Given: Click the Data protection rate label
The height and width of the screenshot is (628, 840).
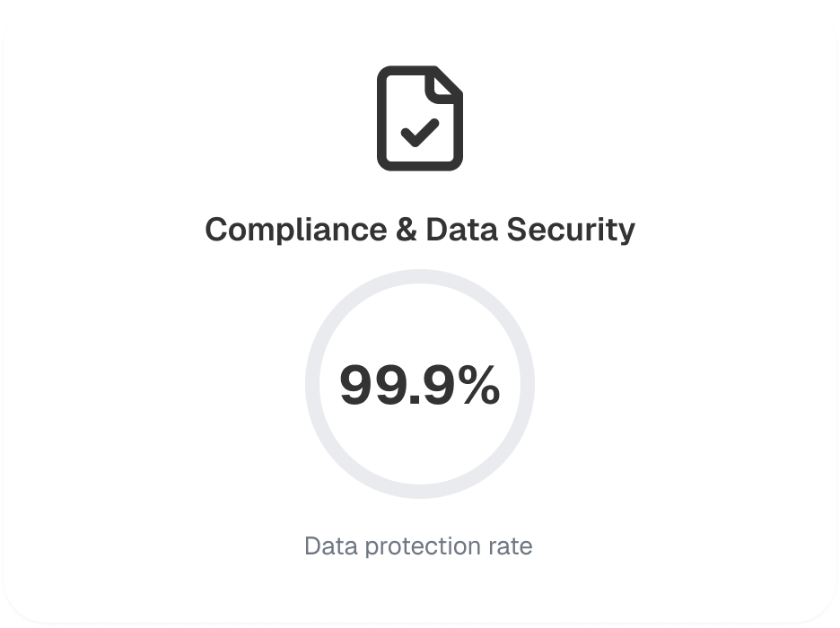Looking at the screenshot, I should tap(418, 545).
